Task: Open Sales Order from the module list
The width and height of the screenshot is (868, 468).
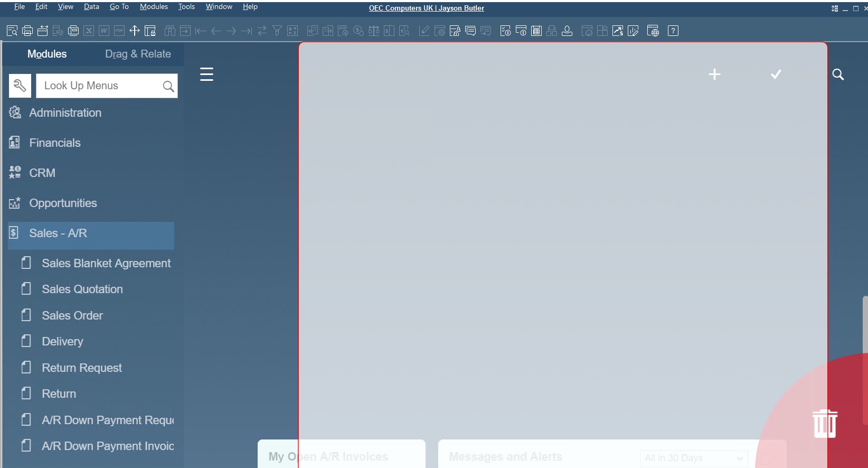Action: [x=72, y=315]
